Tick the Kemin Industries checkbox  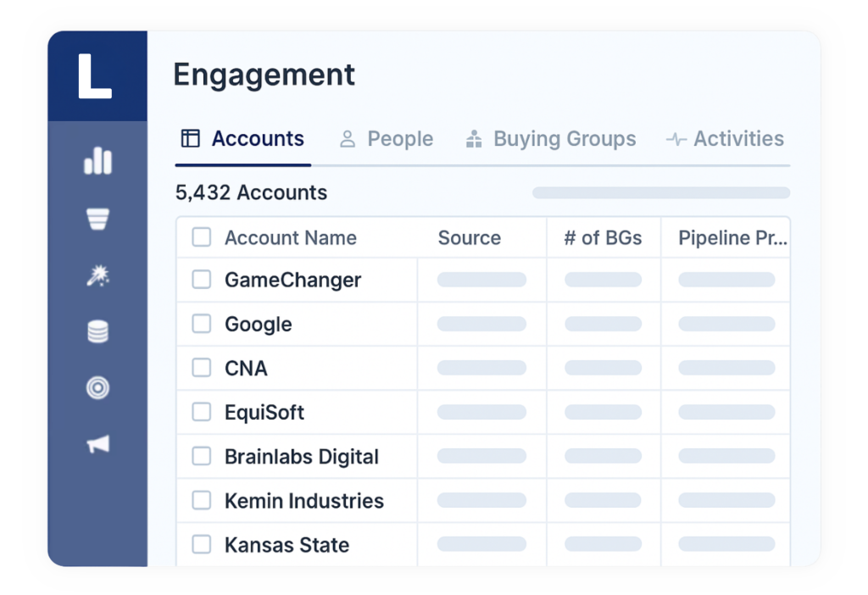point(201,500)
